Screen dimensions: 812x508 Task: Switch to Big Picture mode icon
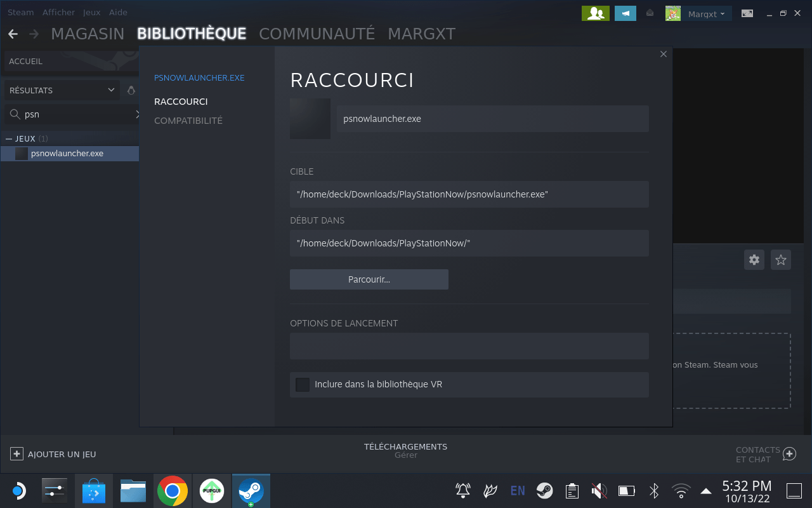(747, 13)
